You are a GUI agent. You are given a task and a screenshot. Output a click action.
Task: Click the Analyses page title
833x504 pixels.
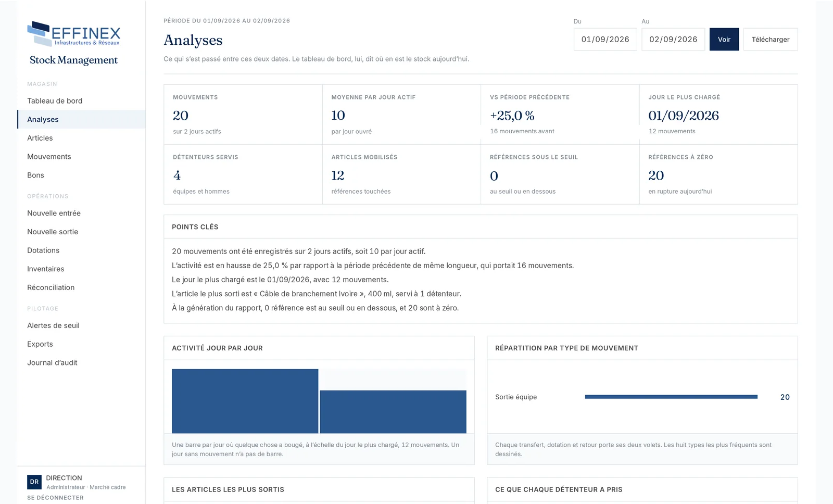click(x=193, y=40)
